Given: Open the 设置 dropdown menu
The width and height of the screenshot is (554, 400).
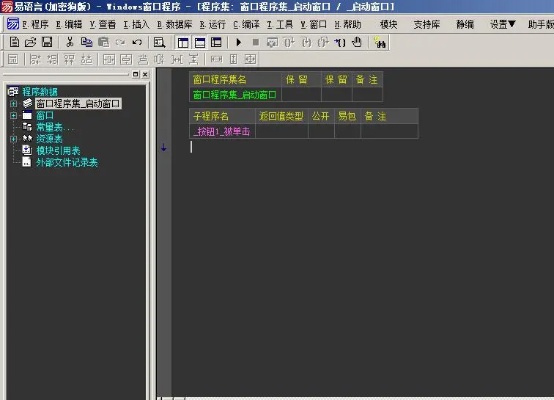Looking at the screenshot, I should 502,24.
